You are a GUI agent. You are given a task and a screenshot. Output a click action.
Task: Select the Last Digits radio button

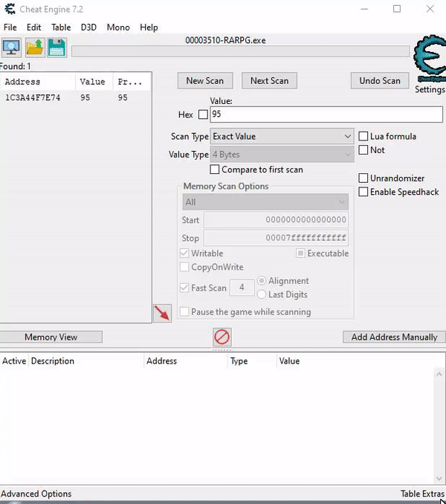(262, 294)
